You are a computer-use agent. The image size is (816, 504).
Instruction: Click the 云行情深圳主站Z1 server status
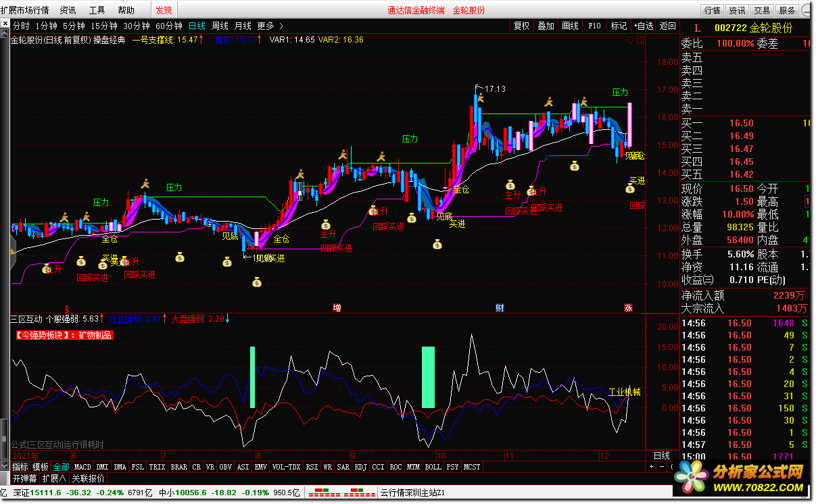[412, 493]
